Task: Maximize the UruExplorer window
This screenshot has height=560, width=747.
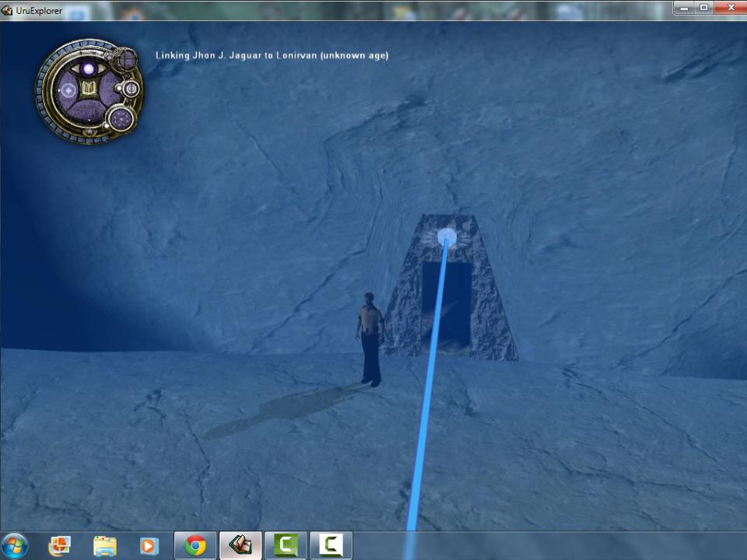Action: (x=704, y=8)
